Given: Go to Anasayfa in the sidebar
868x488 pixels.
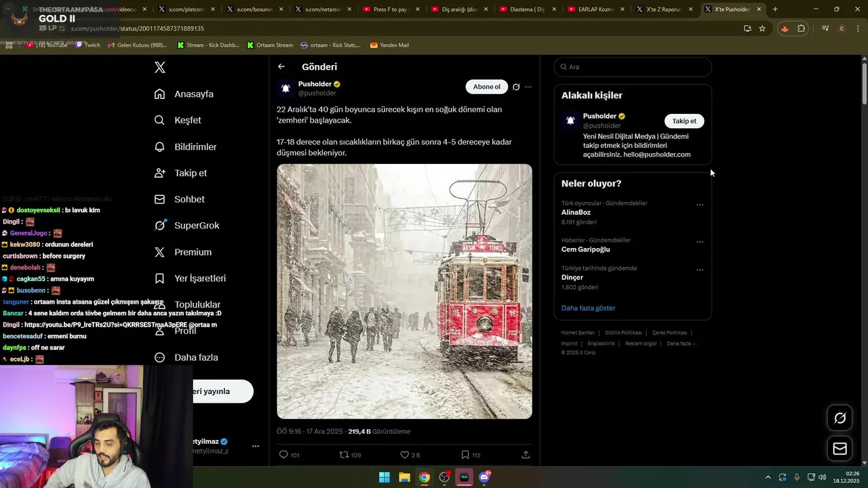Looking at the screenshot, I should click(x=184, y=94).
